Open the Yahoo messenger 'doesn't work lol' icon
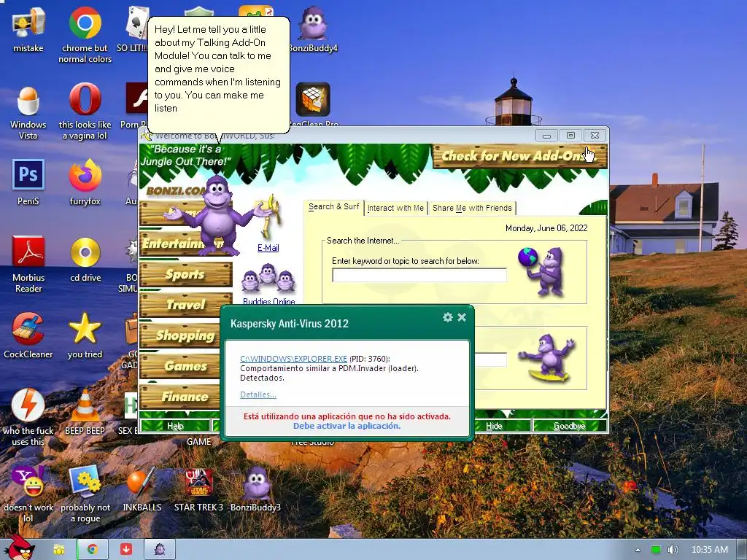 (28, 481)
